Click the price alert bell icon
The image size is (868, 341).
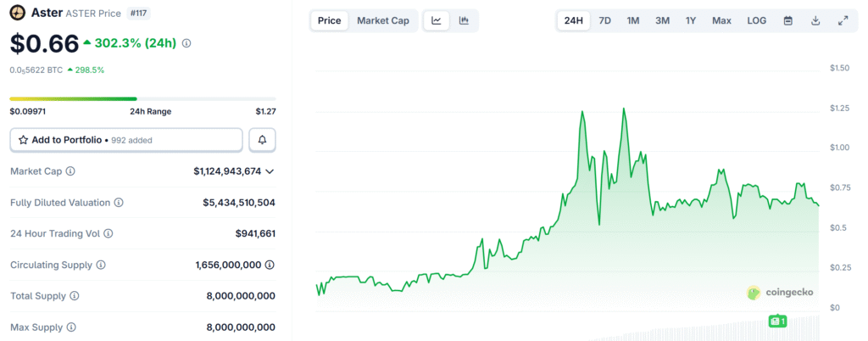pos(262,140)
